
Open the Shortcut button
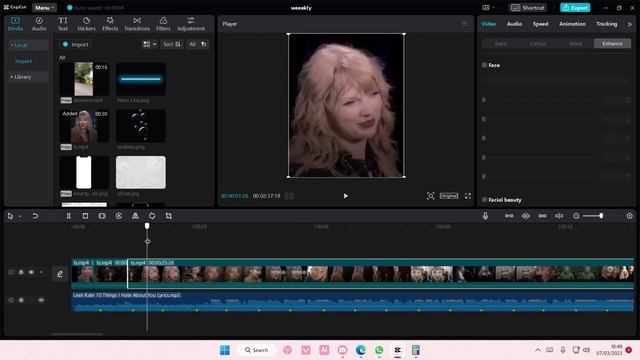pos(528,7)
